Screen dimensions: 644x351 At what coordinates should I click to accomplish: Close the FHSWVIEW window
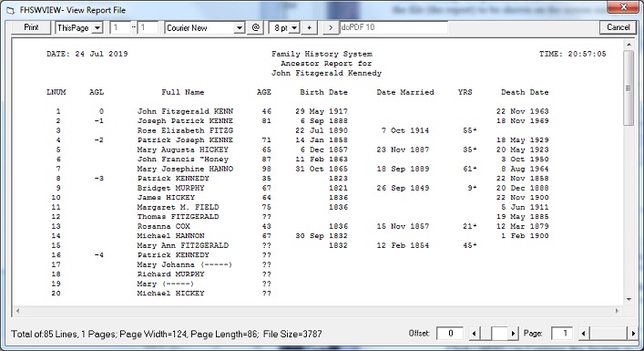pos(623,7)
